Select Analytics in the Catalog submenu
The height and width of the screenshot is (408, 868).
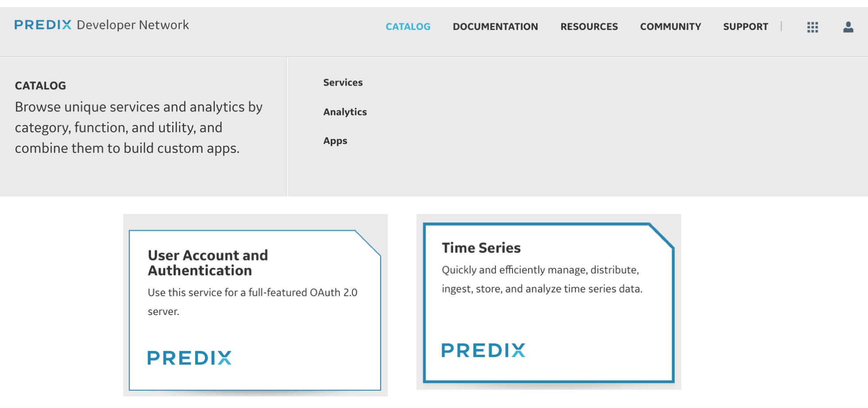tap(345, 112)
